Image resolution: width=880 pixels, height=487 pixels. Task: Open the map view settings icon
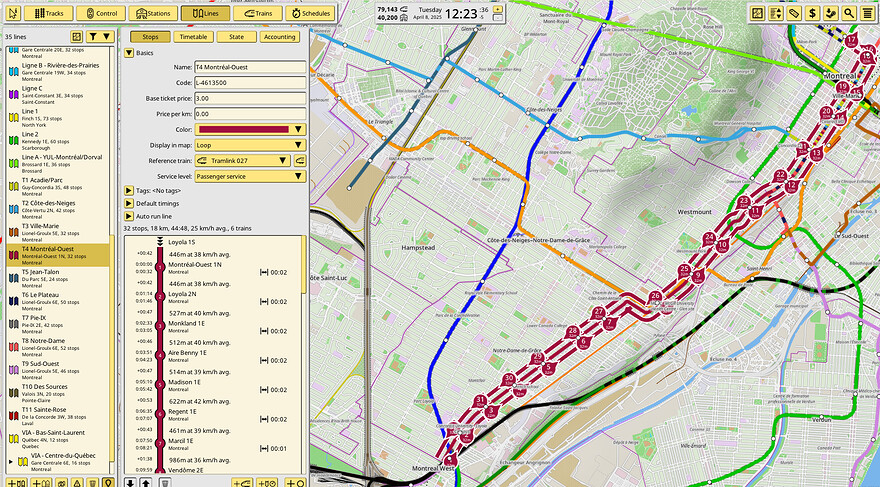(x=757, y=13)
